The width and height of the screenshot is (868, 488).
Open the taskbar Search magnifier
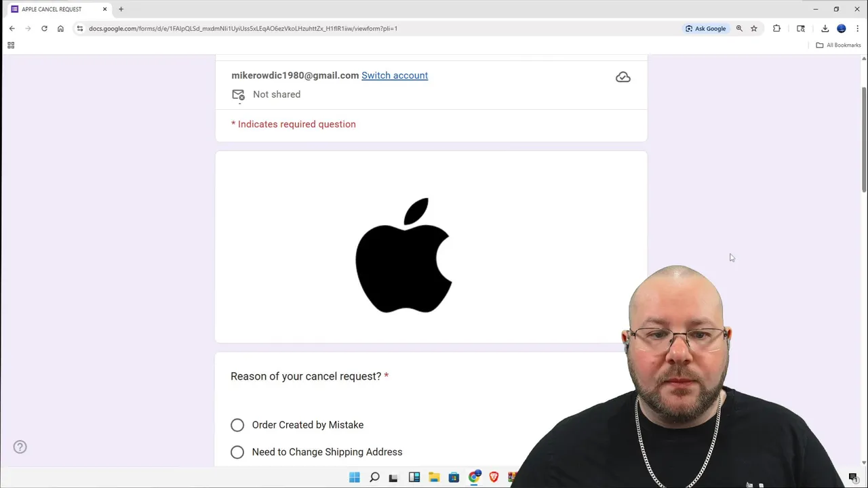point(374,477)
